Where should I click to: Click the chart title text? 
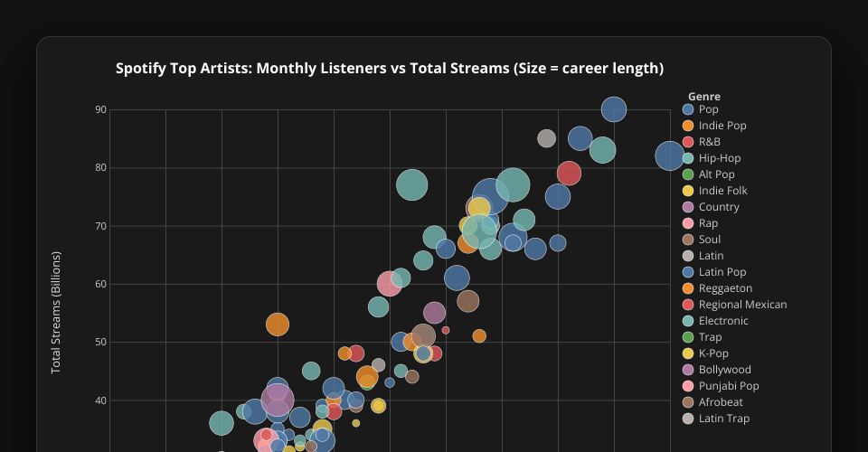pos(390,69)
